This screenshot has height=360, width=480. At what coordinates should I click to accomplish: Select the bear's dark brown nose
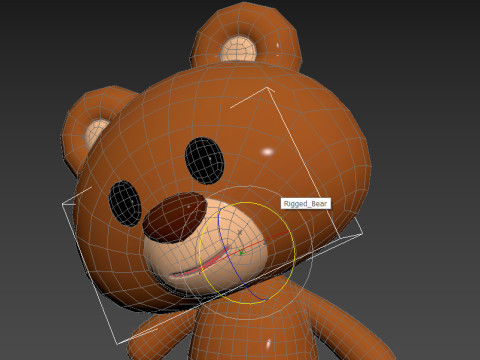(175, 217)
